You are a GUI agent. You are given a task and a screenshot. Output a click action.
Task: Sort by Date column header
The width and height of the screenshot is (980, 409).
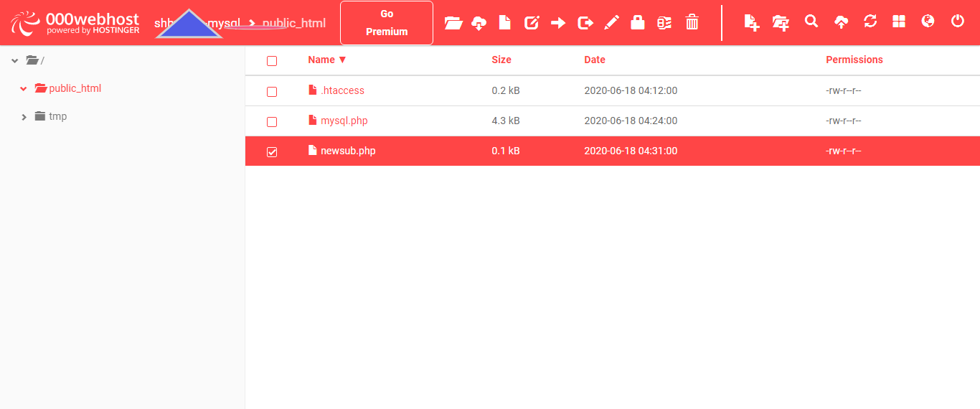click(595, 60)
